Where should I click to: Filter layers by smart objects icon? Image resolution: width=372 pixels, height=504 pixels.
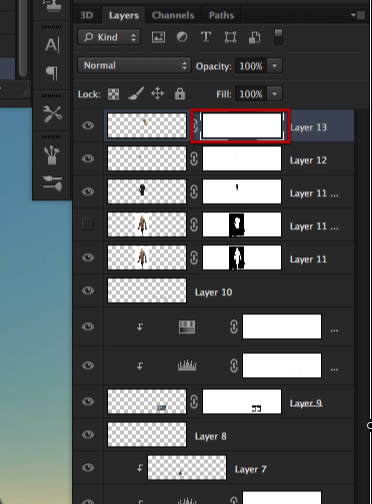[x=254, y=37]
